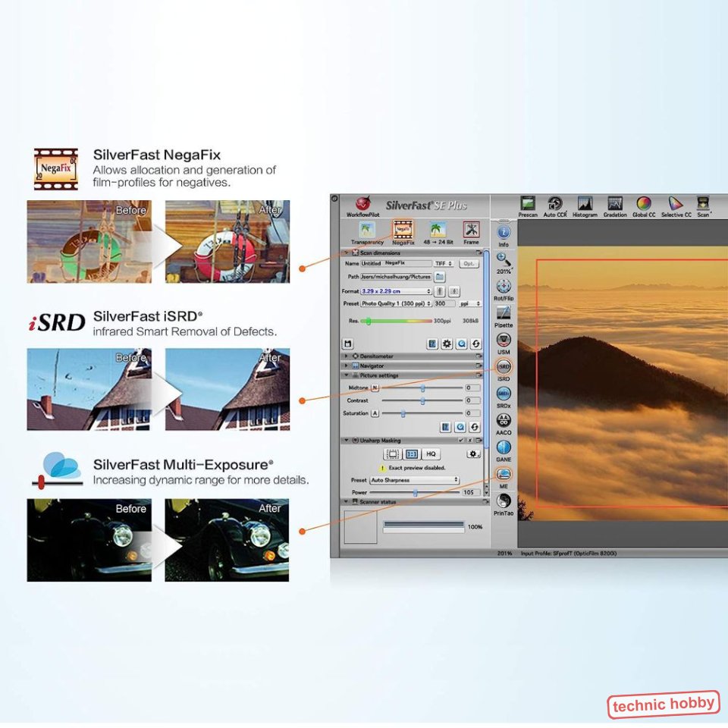The image size is (728, 728).
Task: Open the WorkflowPilot assistant
Action: 362,206
